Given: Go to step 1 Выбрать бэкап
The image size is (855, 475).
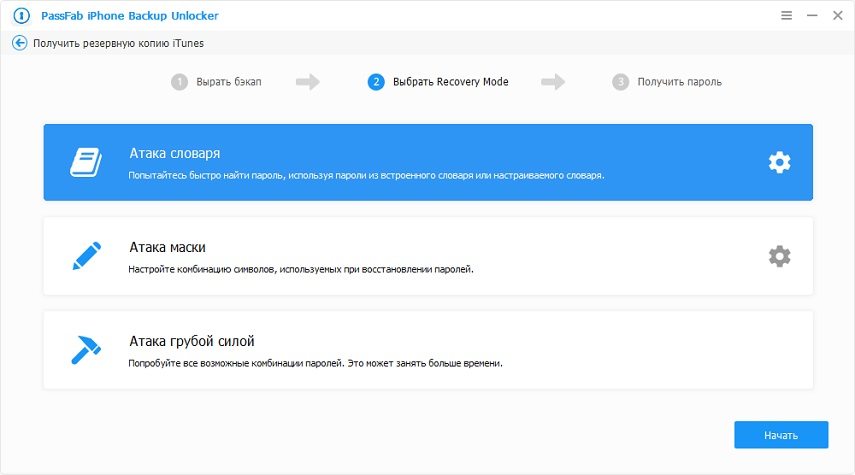Looking at the screenshot, I should tap(227, 82).
